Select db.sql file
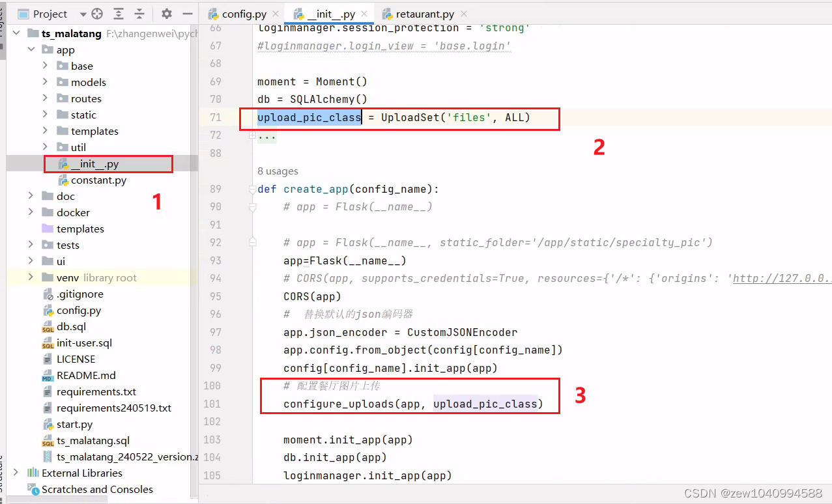 tap(71, 326)
